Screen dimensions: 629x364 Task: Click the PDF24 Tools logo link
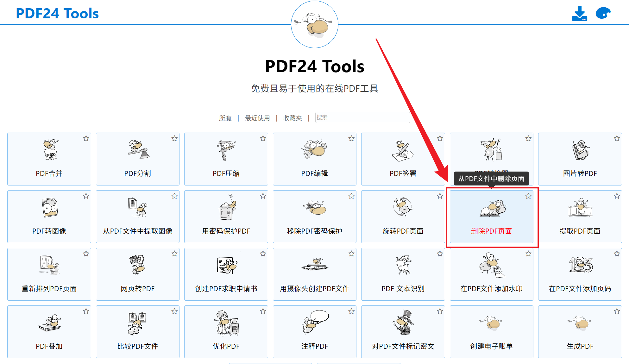point(57,13)
